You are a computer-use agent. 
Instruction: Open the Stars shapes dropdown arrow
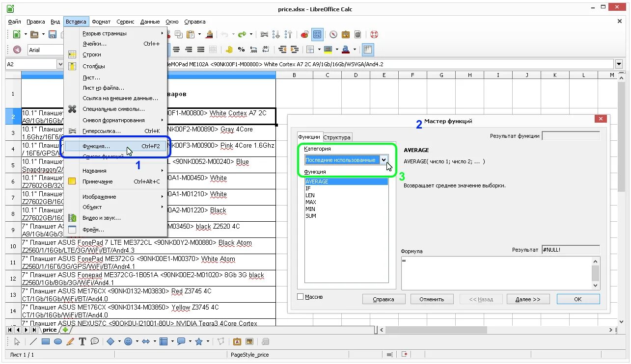click(208, 341)
